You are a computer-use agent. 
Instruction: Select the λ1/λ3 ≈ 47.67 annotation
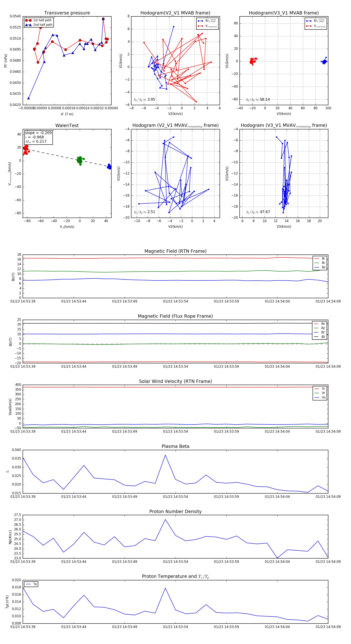[x=258, y=212]
